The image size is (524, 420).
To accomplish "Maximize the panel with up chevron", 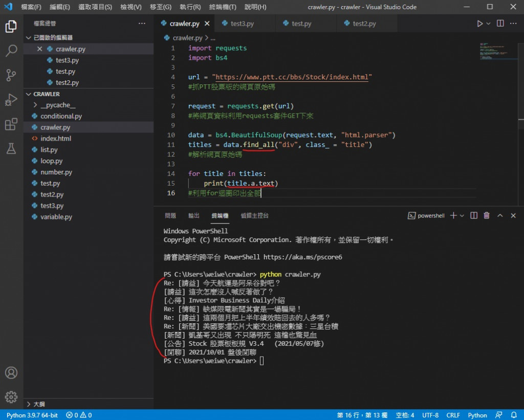I will [x=500, y=215].
